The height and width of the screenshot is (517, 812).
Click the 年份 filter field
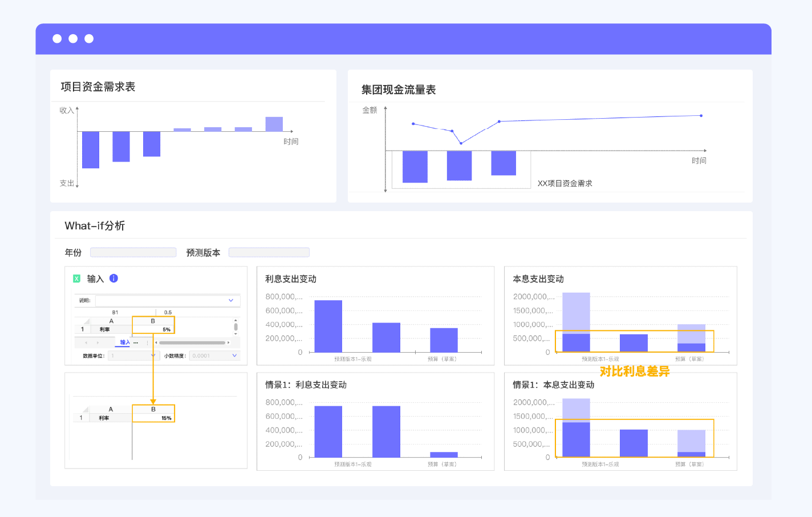click(133, 252)
